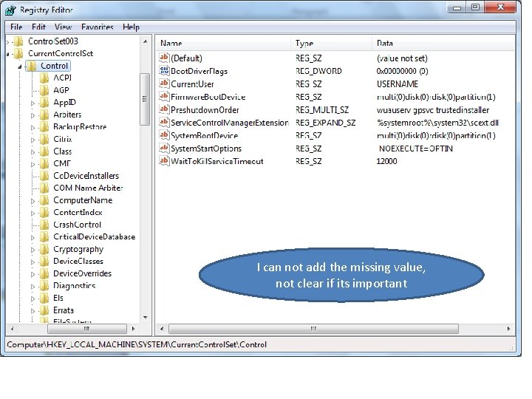Image resolution: width=532 pixels, height=399 pixels.
Task: Minimize the Registry Editor window
Action: click(x=457, y=7)
